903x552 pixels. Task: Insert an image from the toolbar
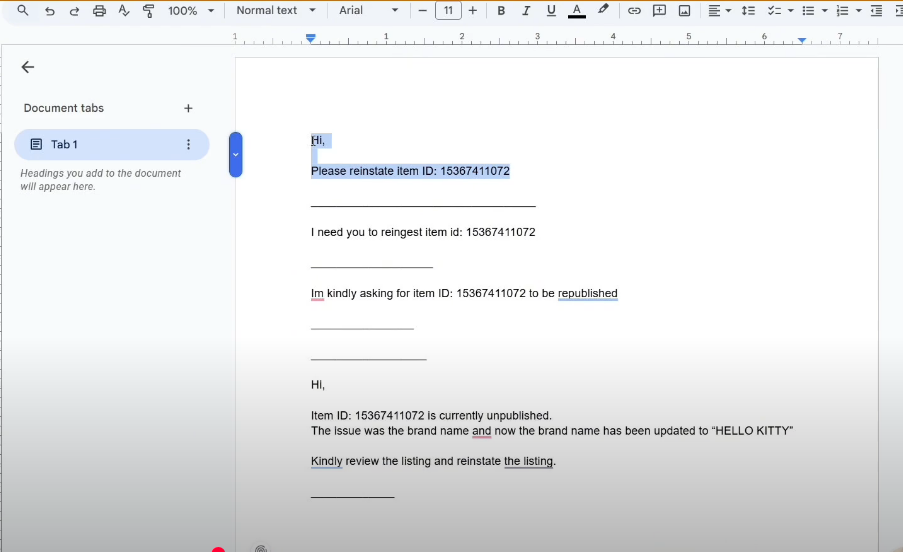point(684,11)
